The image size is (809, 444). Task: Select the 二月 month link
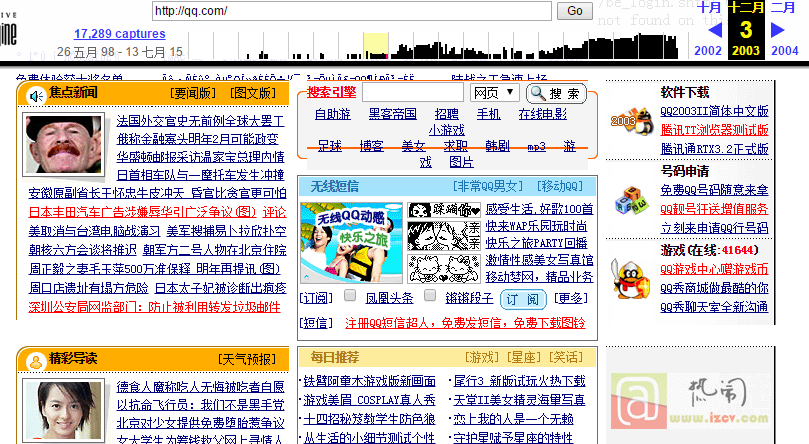[x=783, y=8]
